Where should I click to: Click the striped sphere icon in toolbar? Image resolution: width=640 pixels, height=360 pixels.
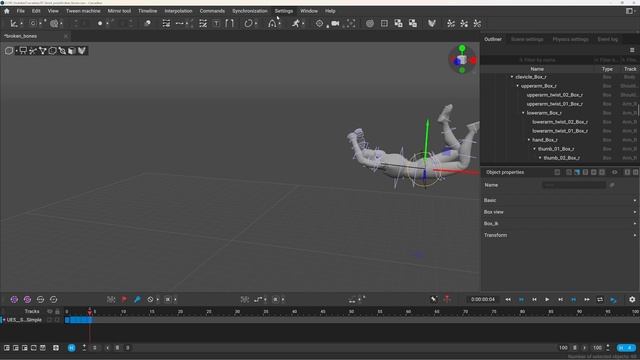click(370, 24)
